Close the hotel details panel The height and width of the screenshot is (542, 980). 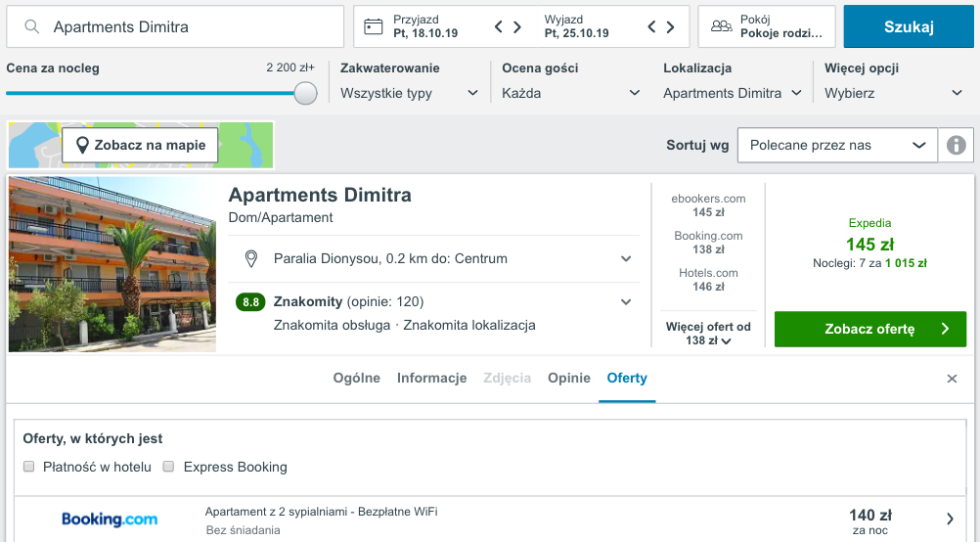(952, 379)
